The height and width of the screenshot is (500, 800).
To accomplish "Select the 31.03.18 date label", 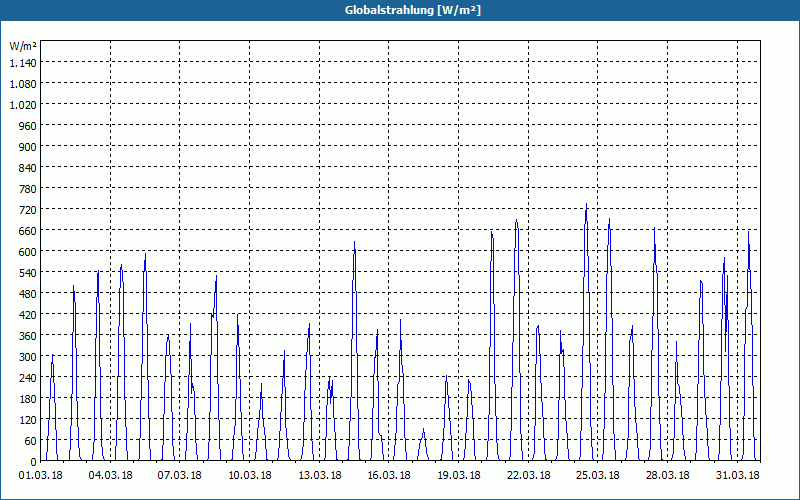I will (x=737, y=476).
